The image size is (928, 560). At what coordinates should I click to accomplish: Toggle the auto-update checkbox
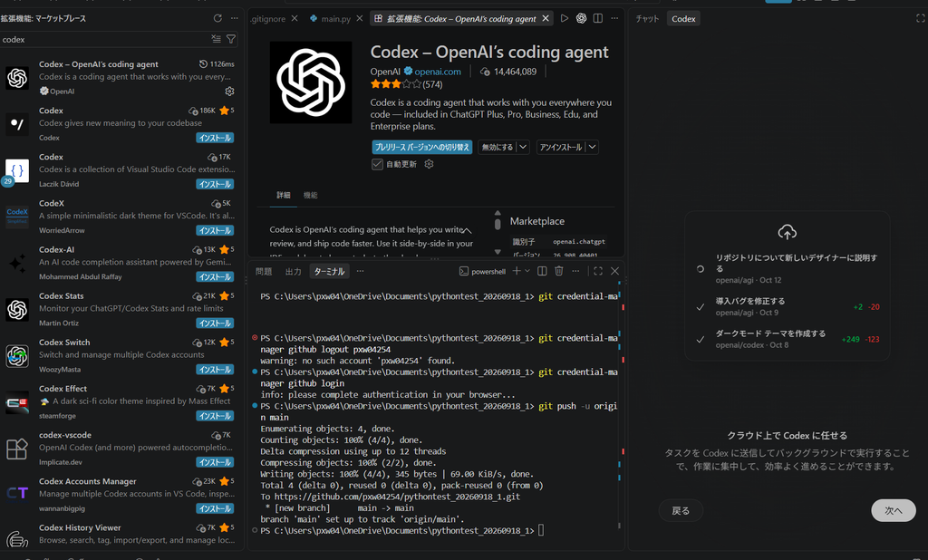[x=377, y=164]
